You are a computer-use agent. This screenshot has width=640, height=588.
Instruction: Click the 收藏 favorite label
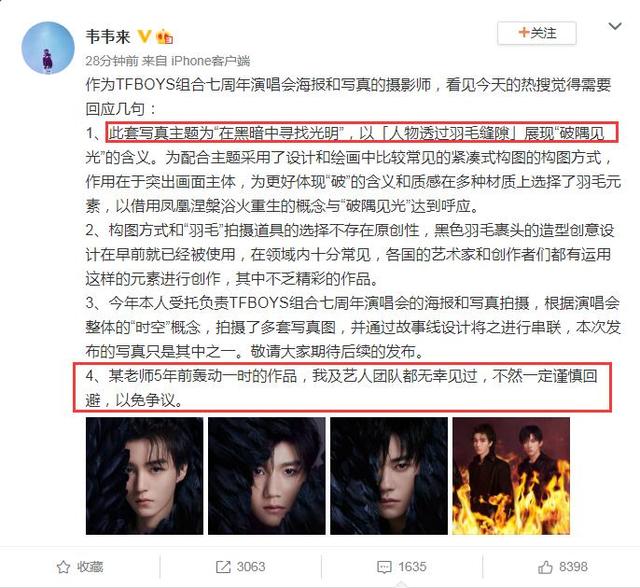(x=90, y=567)
